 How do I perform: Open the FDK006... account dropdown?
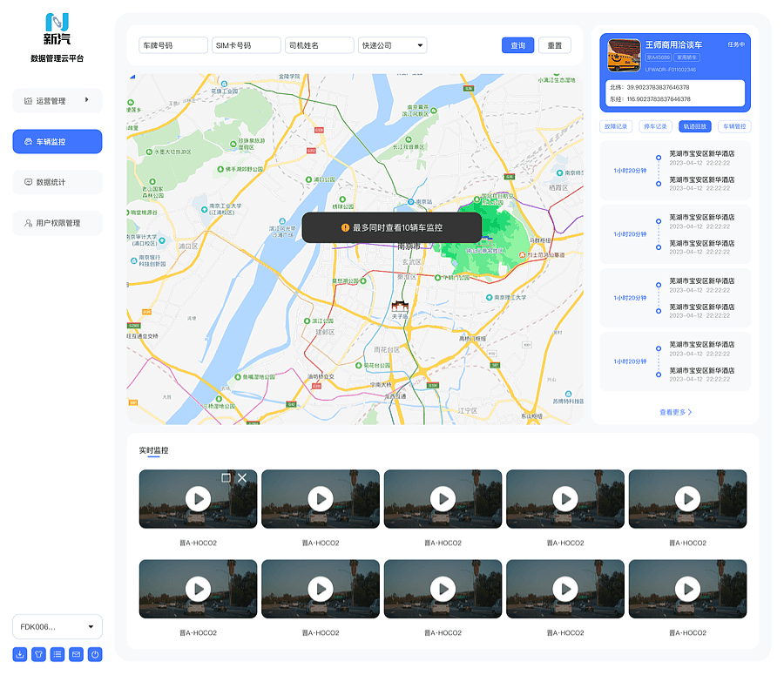pos(57,626)
